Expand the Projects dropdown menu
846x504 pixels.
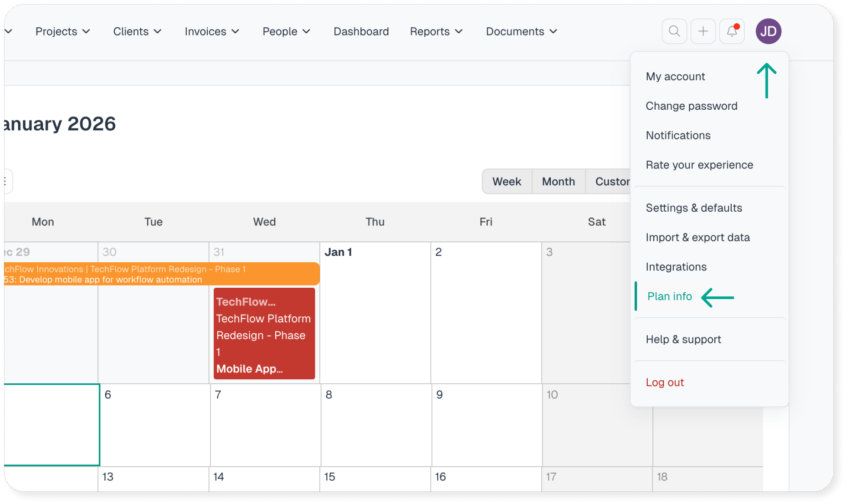pyautogui.click(x=62, y=31)
